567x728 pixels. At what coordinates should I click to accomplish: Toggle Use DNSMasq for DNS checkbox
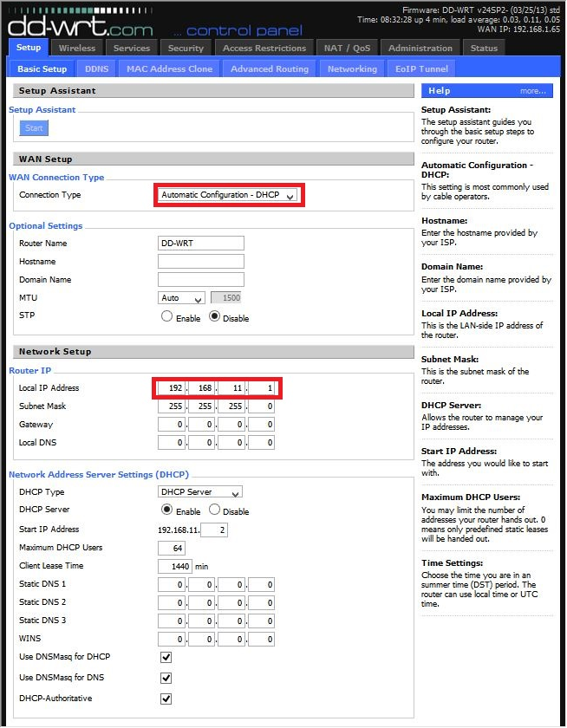166,678
